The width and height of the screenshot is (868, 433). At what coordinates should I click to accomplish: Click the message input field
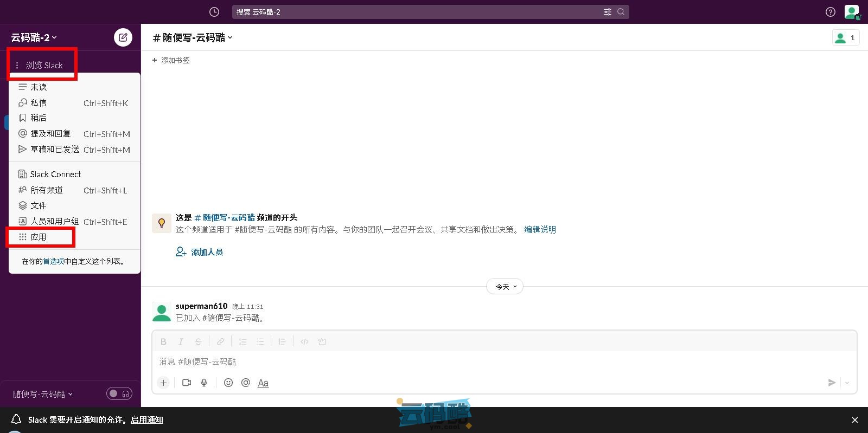pyautogui.click(x=488, y=361)
